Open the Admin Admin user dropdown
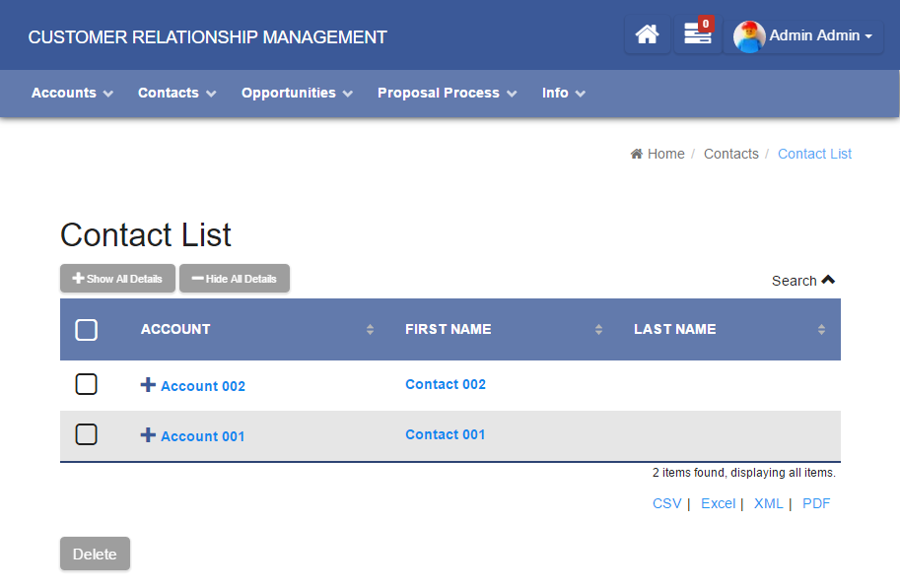Image resolution: width=900 pixels, height=588 pixels. pos(820,36)
